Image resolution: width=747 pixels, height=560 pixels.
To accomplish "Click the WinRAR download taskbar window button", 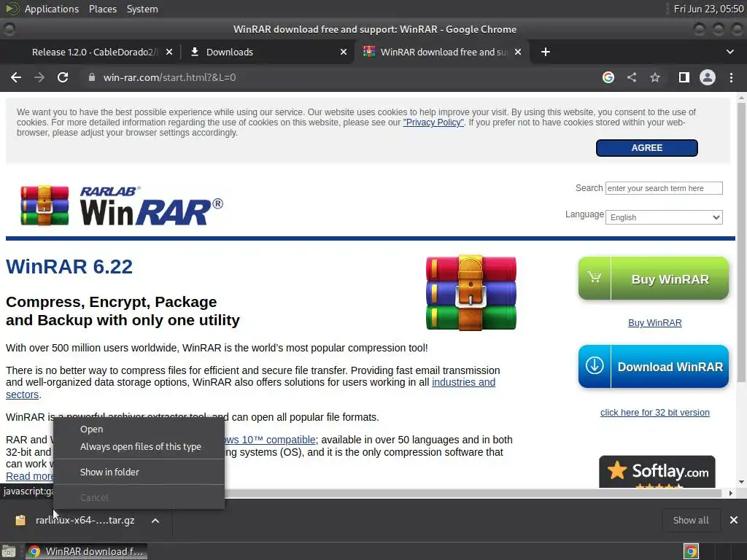I will click(x=86, y=552).
